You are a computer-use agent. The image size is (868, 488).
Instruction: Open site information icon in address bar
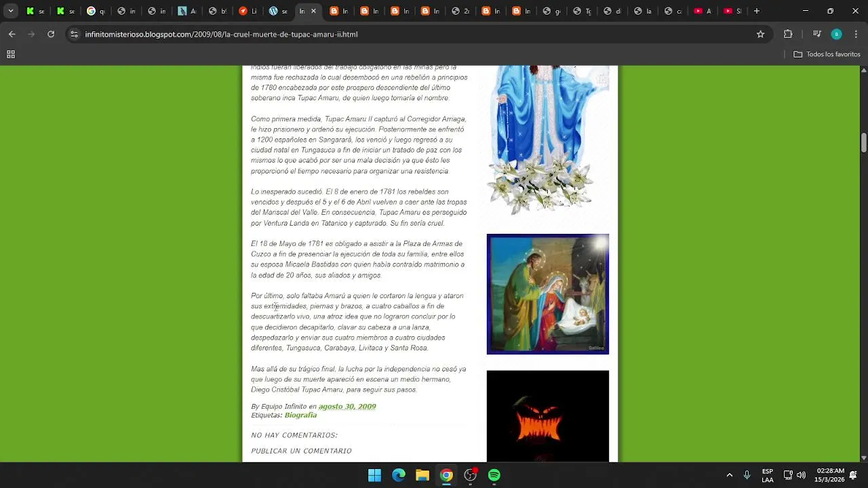[x=74, y=34]
